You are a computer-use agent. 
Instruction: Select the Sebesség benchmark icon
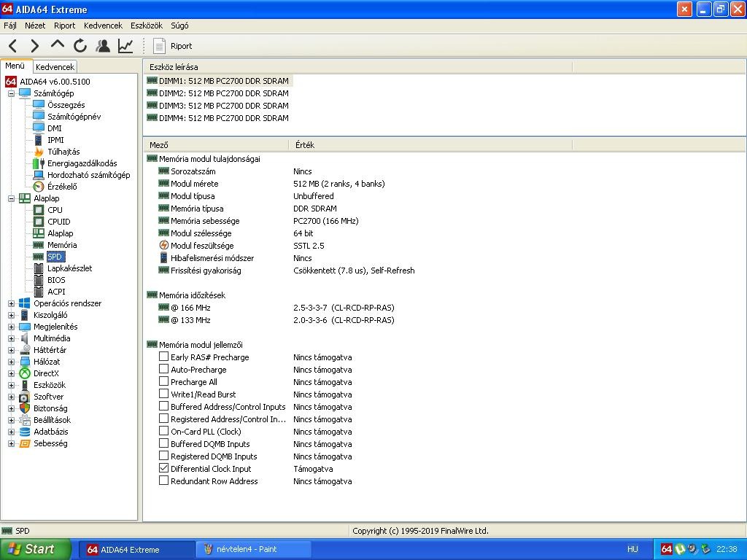click(x=25, y=443)
